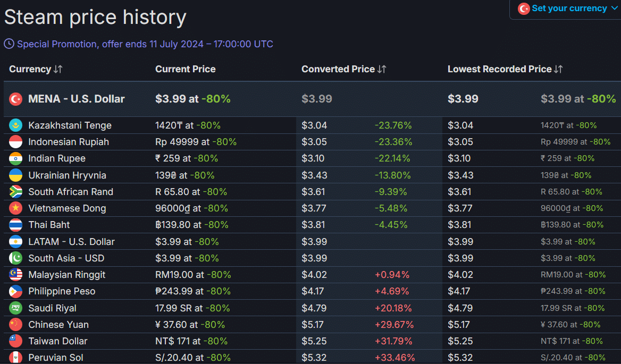Click the -23.76% converted price difference
Image resolution: width=621 pixels, height=364 pixels.
tap(393, 125)
